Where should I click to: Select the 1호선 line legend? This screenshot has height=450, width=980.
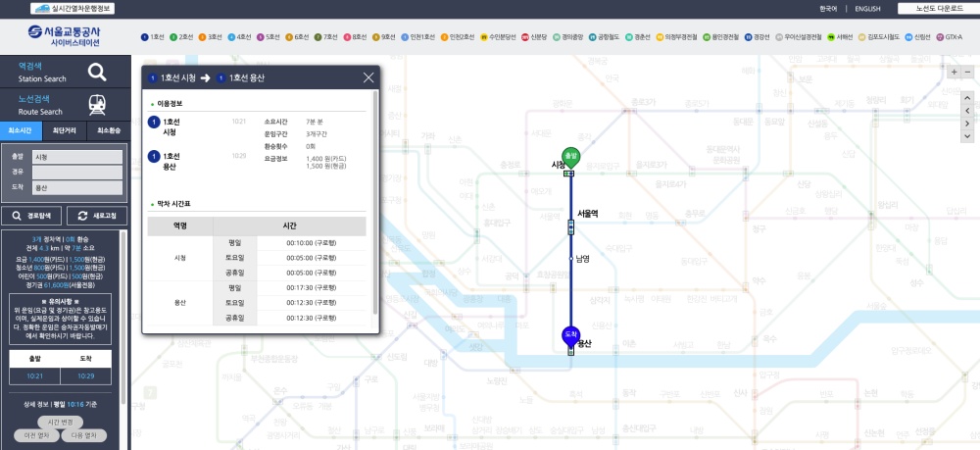point(153,37)
